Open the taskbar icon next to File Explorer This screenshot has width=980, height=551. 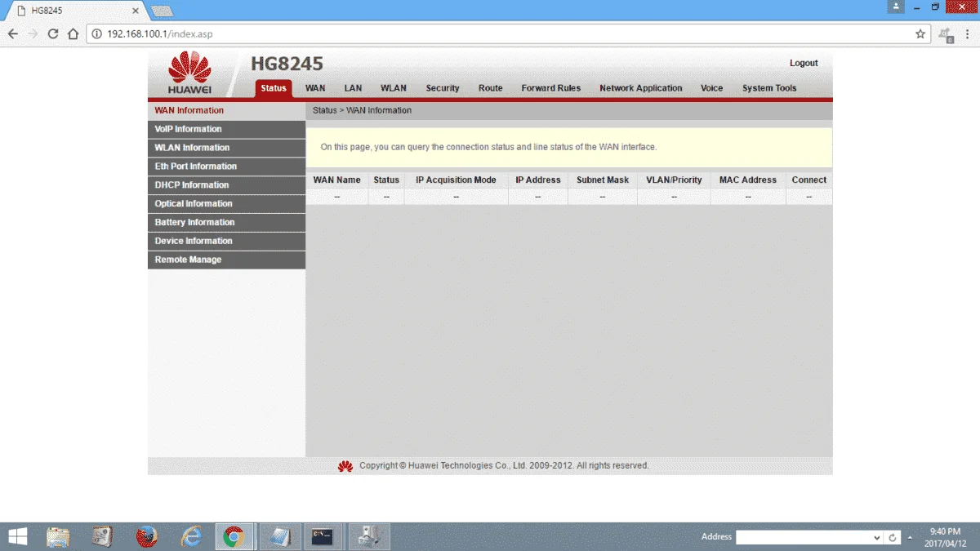(x=102, y=536)
